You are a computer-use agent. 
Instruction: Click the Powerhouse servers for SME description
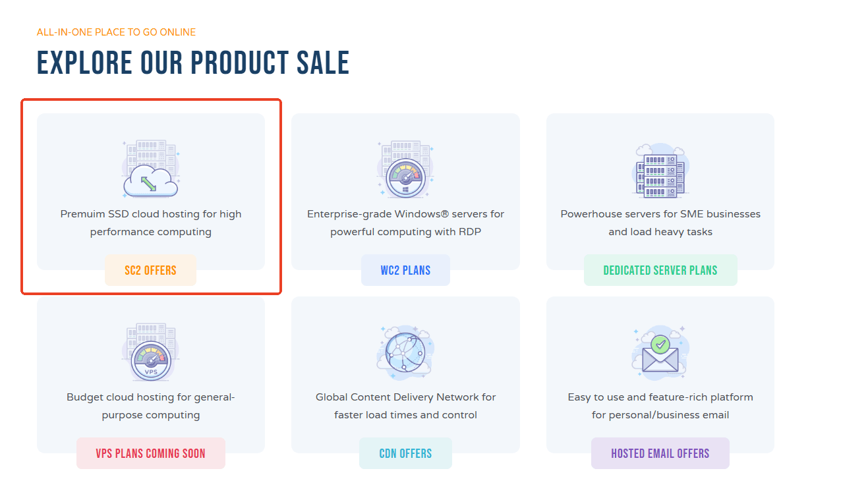coord(660,223)
